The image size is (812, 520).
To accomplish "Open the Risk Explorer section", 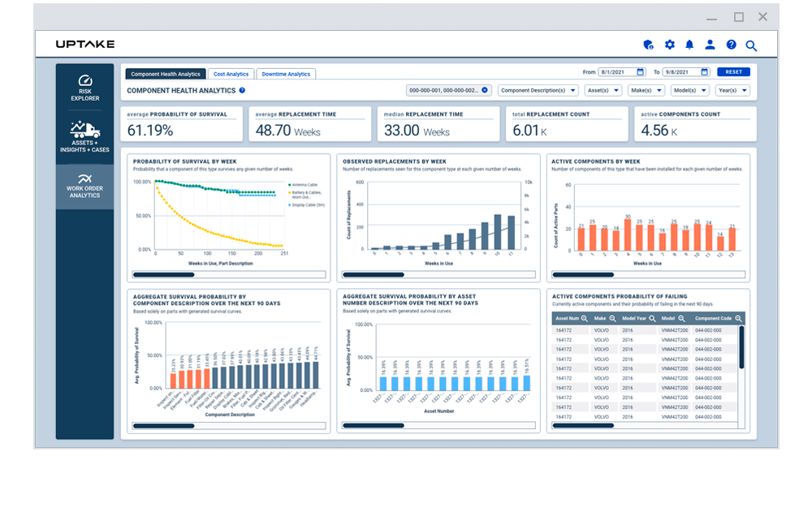I will pos(84,86).
